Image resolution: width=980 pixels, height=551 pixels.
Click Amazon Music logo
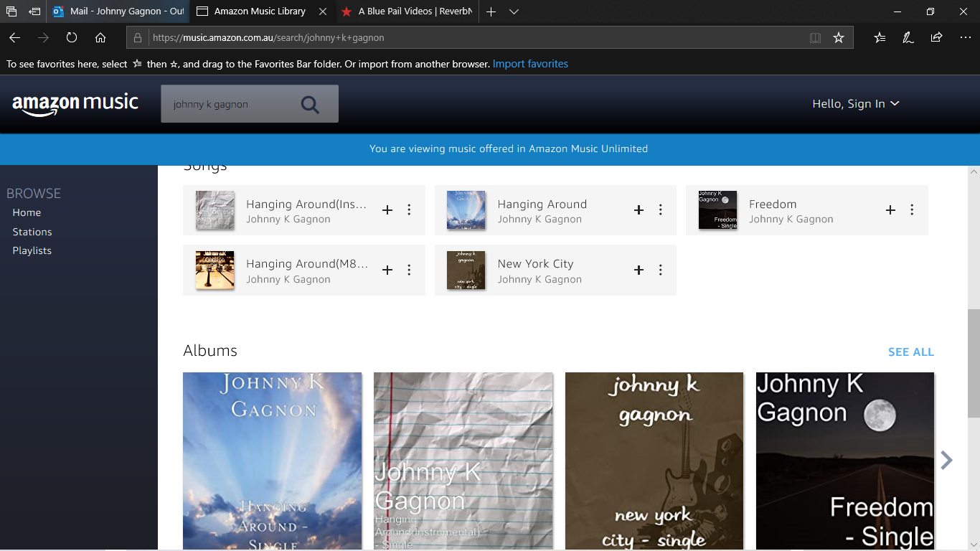75,103
